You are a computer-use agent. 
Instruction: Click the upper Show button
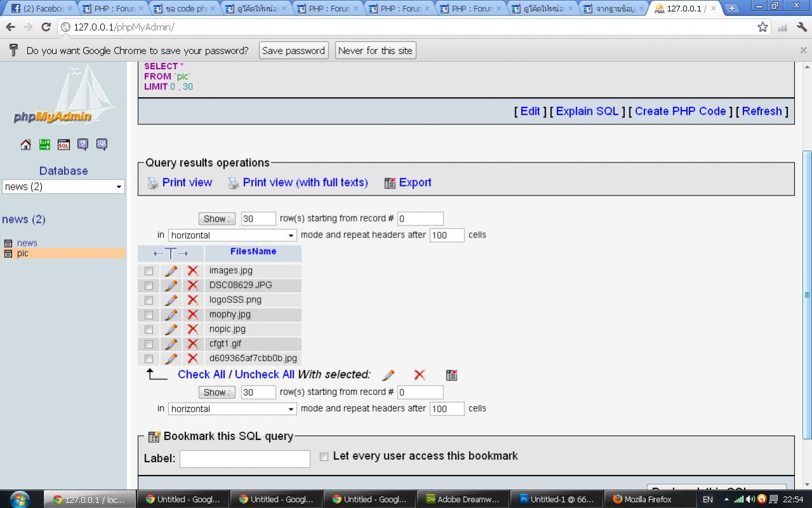[216, 218]
